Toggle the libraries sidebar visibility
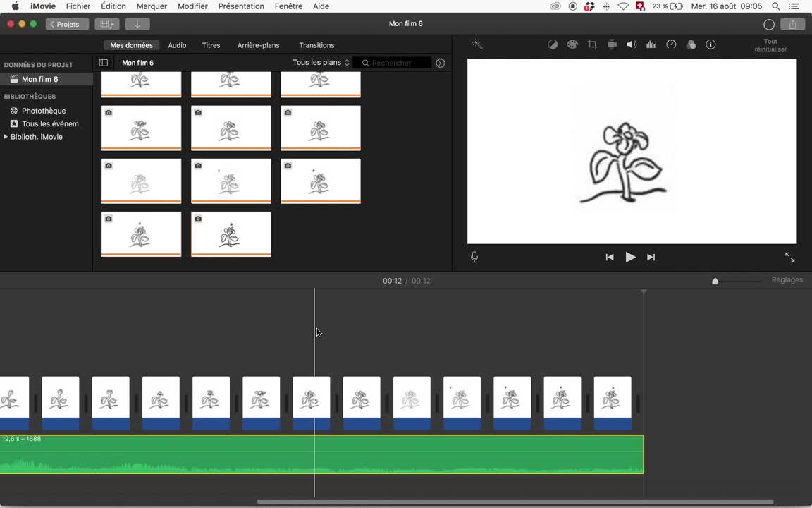Image resolution: width=812 pixels, height=508 pixels. (x=103, y=63)
